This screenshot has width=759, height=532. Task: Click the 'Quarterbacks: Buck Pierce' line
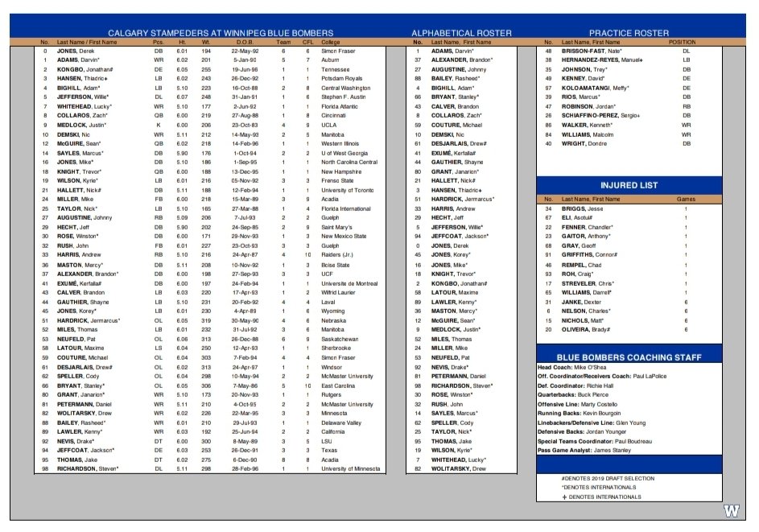click(x=572, y=394)
